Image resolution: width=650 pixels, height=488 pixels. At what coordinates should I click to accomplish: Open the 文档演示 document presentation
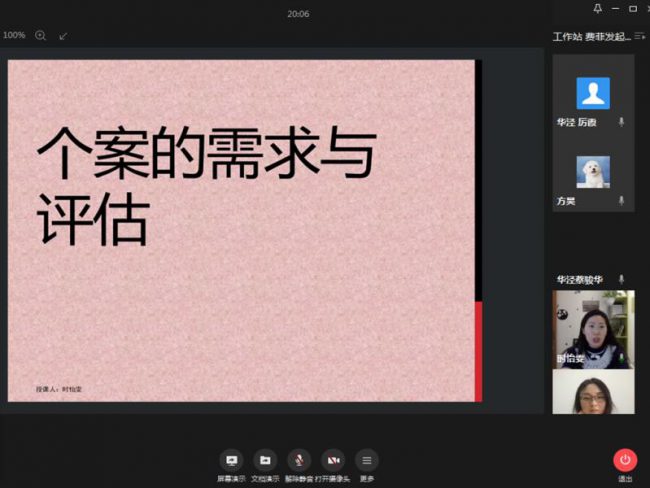point(265,460)
